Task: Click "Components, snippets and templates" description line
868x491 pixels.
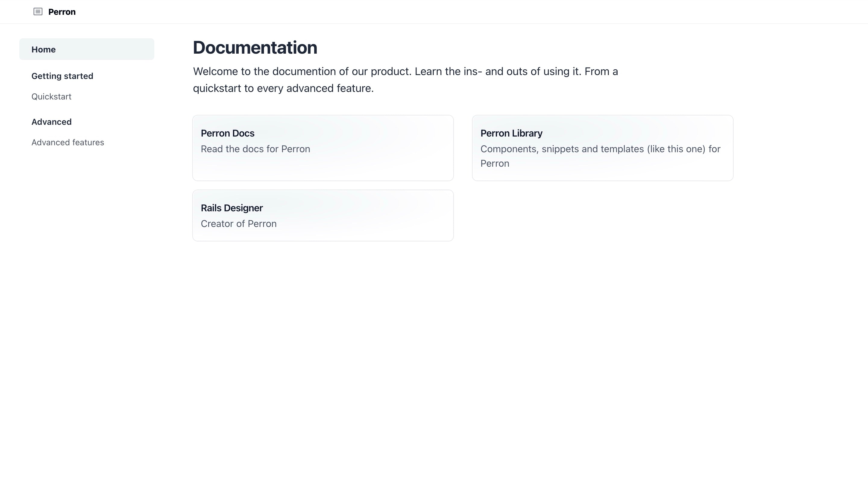Action: [562, 149]
